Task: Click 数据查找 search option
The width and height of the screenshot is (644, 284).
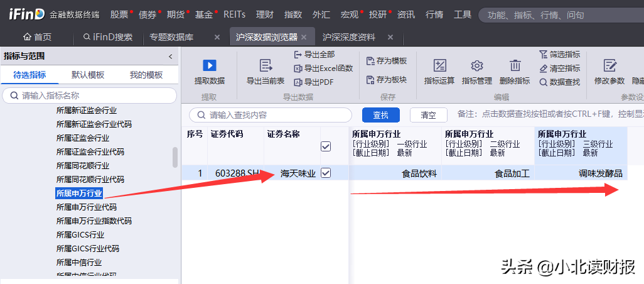Action: [x=559, y=82]
